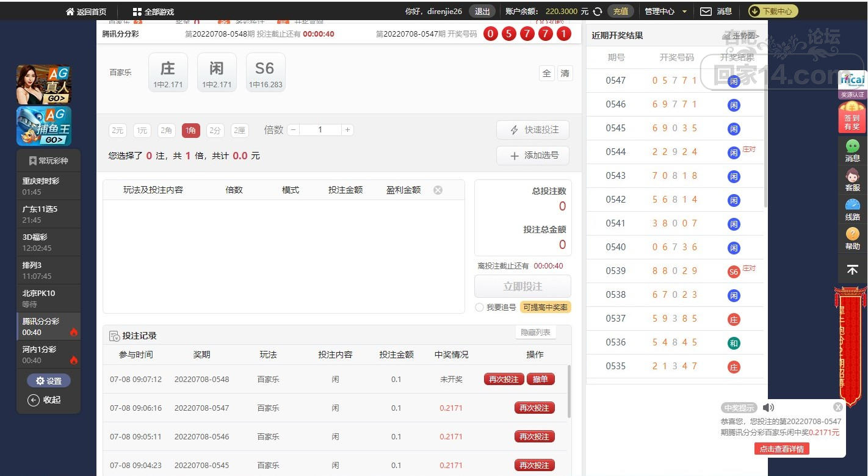Click the 撤单 cancel order button
Image resolution: width=868 pixels, height=476 pixels.
540,379
